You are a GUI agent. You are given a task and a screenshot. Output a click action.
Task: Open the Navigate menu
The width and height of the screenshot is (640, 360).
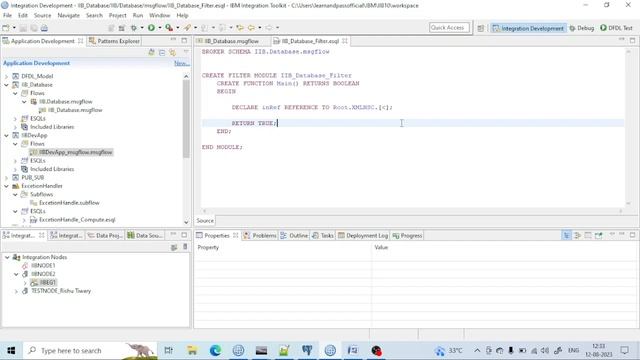coord(69,15)
